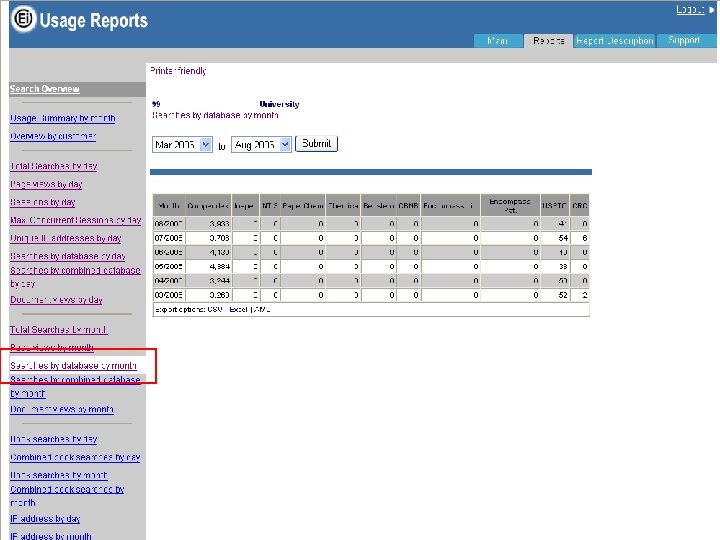
Task: Click the Logout link
Action: click(690, 10)
